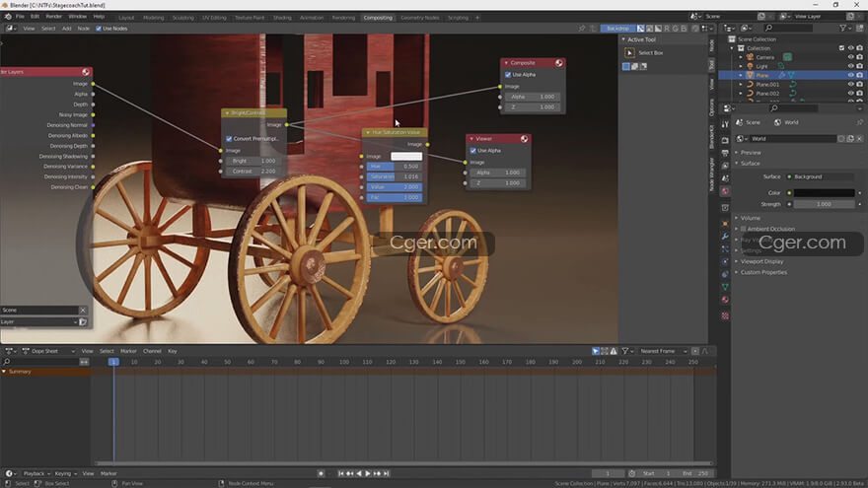The width and height of the screenshot is (868, 488).
Task: Choose the subtract selection mode icon
Action: point(643,66)
